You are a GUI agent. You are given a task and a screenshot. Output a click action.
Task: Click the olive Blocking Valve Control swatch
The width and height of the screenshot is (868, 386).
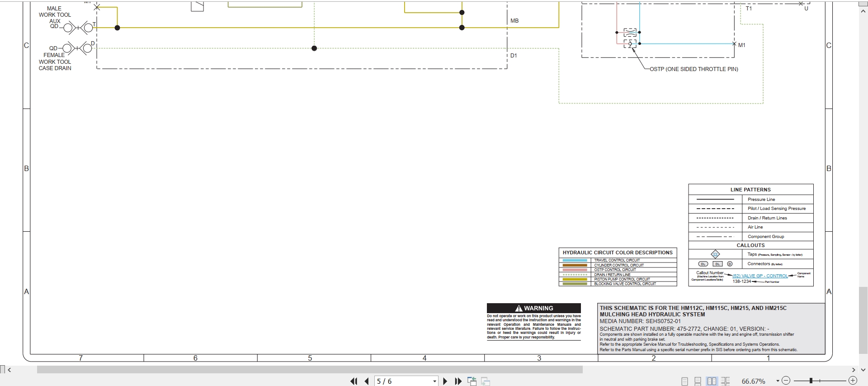[x=575, y=284]
